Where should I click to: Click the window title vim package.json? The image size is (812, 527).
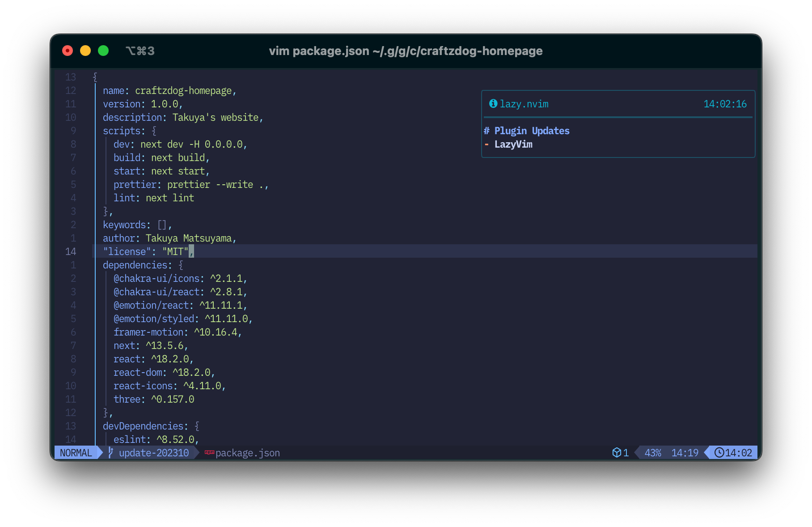[x=406, y=51]
